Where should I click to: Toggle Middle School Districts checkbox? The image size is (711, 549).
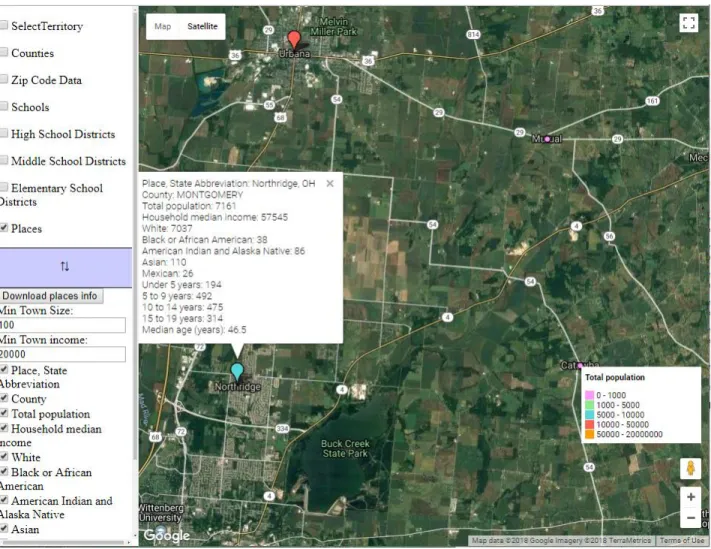(4, 160)
